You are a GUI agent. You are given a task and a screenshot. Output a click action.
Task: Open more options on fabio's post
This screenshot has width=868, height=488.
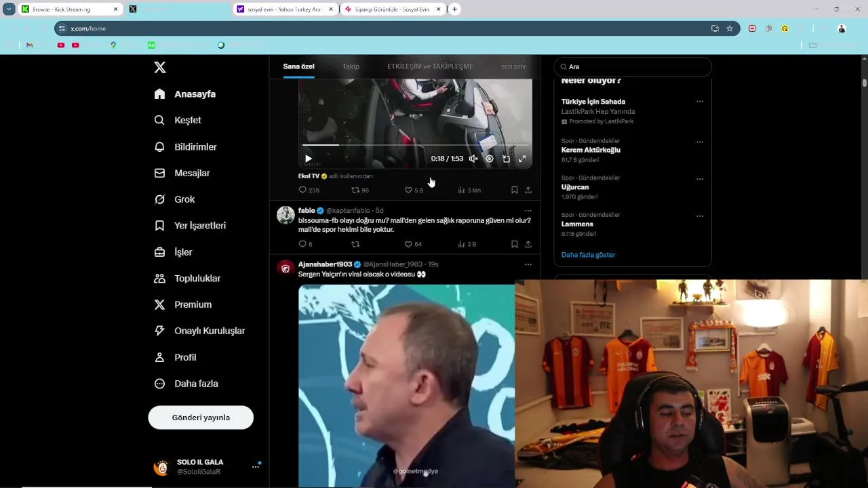click(x=528, y=211)
